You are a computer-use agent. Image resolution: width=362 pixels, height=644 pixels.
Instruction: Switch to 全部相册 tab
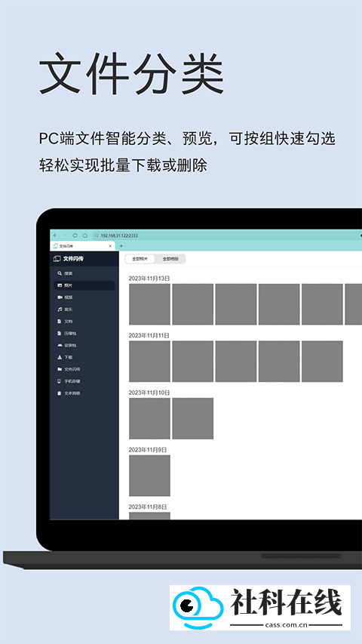(x=170, y=259)
